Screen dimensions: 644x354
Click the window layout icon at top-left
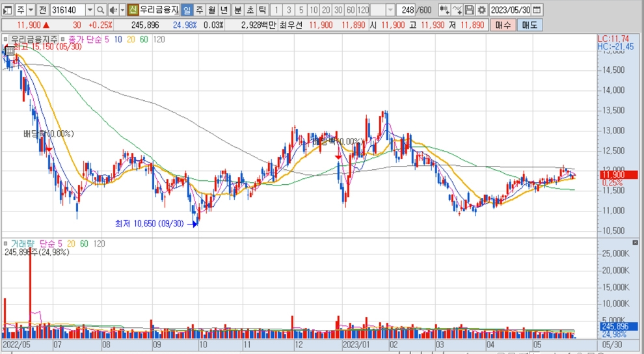pos(8,10)
